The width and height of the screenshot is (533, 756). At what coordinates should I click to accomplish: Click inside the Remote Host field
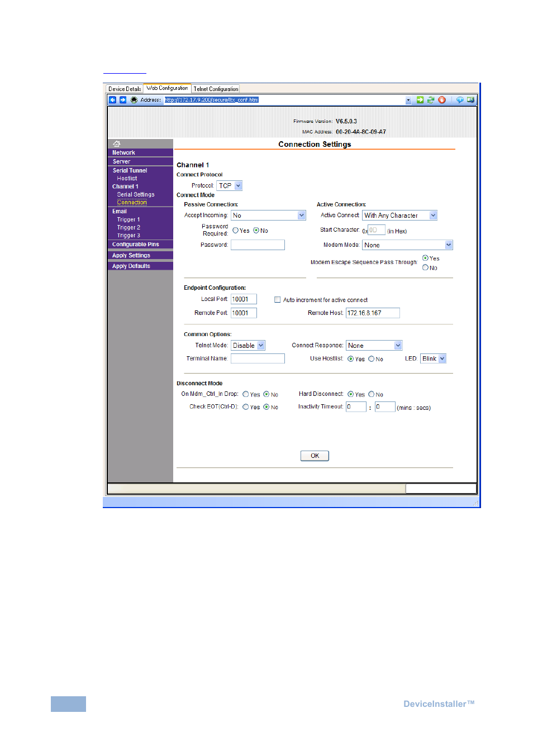[372, 313]
